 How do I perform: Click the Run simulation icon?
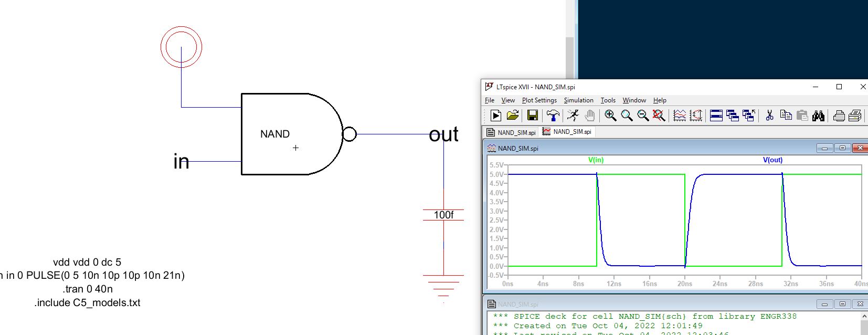click(495, 116)
